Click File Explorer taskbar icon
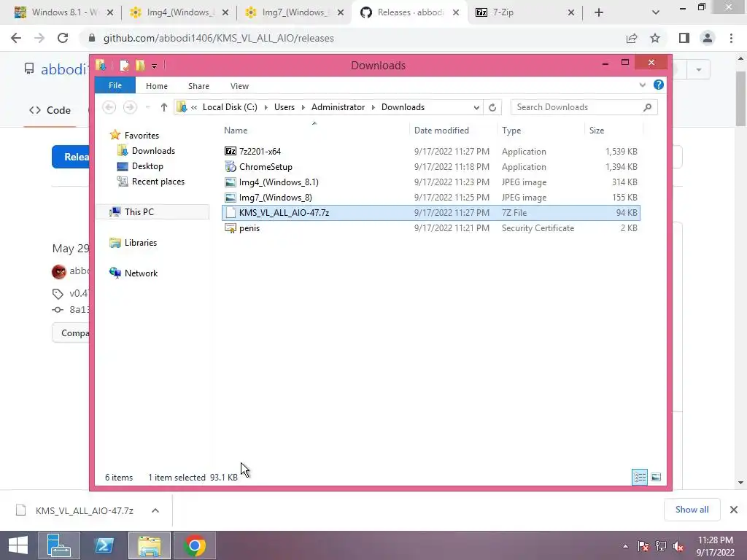Viewport: 747px width, 560px height. click(x=149, y=545)
